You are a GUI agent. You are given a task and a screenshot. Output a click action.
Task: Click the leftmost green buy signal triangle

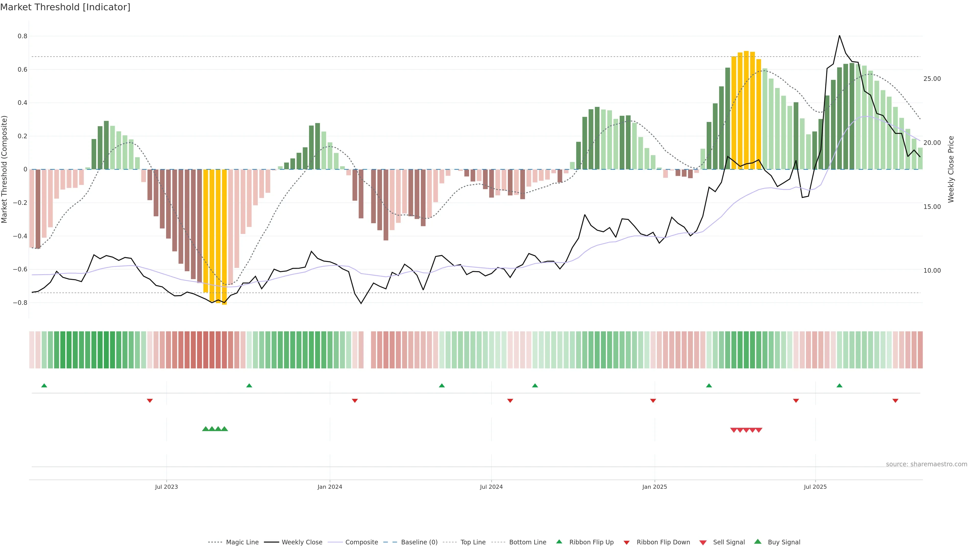205,429
